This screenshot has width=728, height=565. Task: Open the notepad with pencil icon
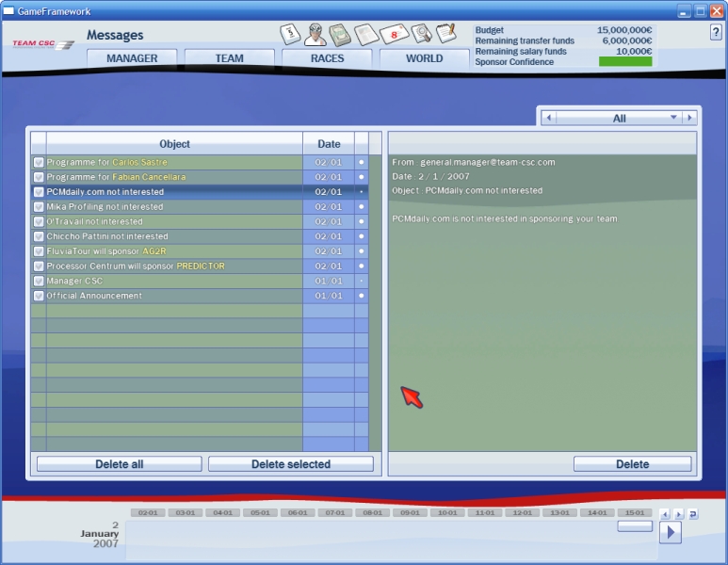[446, 34]
